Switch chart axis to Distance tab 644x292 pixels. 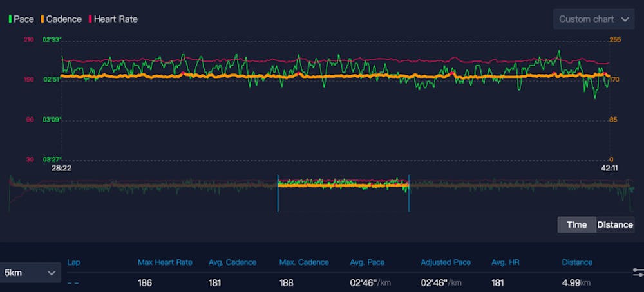tap(615, 224)
